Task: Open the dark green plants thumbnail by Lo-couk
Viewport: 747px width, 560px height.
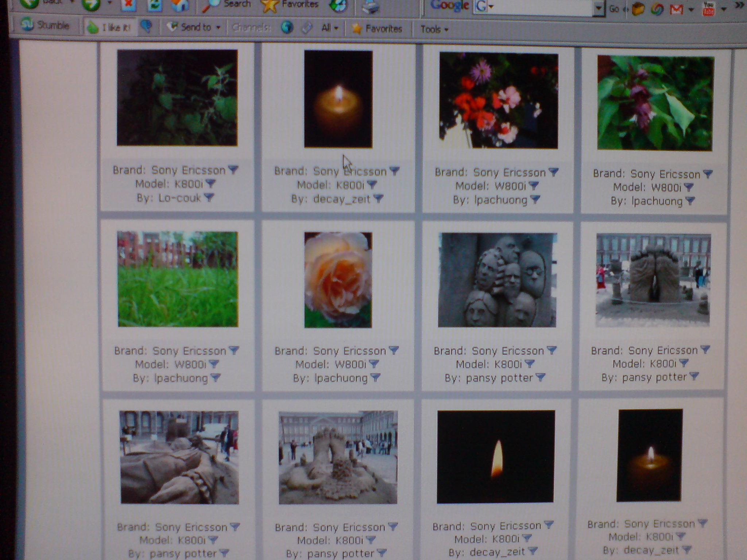Action: 177,98
